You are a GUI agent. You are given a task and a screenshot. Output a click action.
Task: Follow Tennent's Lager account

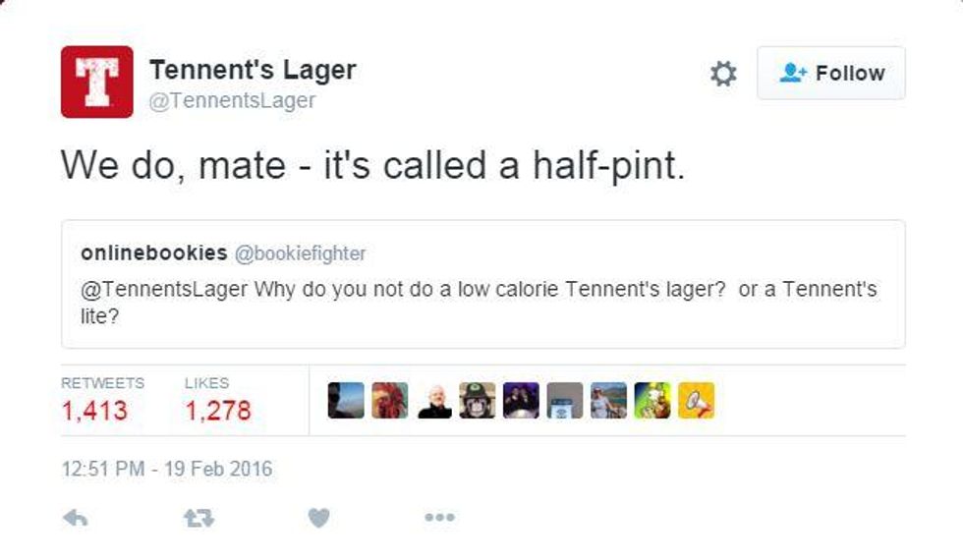pos(831,73)
